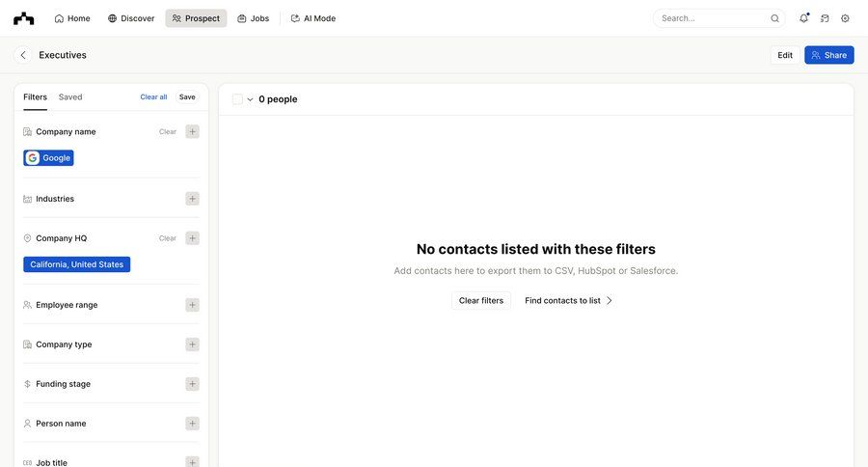Go back using the arrow button
The height and width of the screenshot is (467, 868).
23,55
